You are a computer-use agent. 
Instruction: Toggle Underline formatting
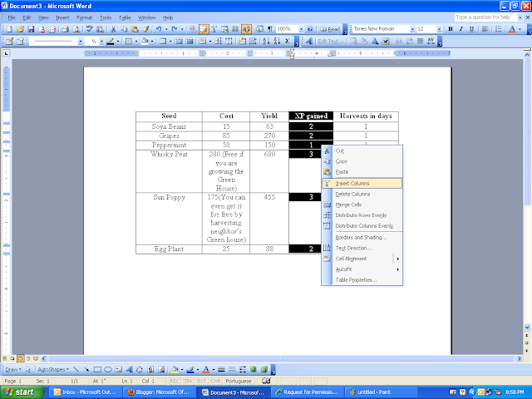pyautogui.click(x=471, y=29)
